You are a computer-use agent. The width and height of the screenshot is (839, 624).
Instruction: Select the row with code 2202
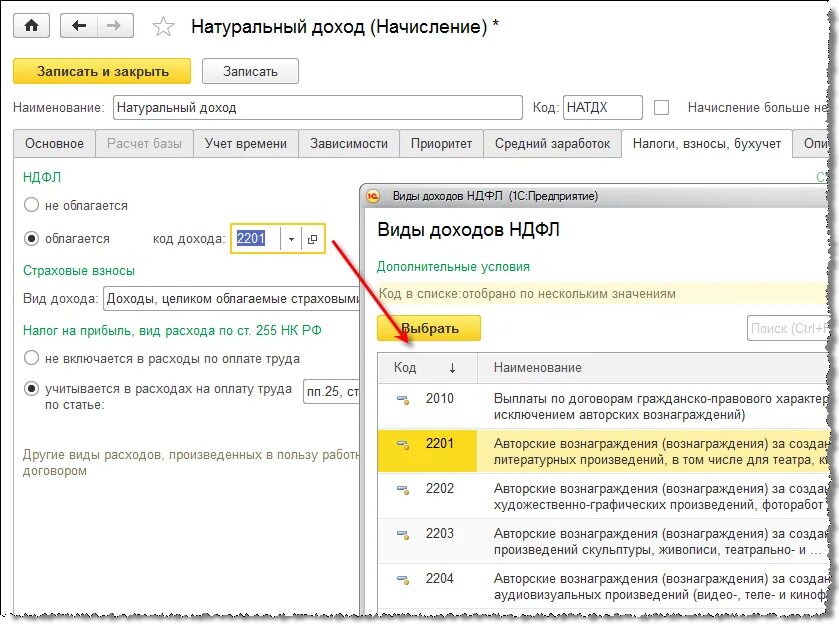tap(603, 496)
